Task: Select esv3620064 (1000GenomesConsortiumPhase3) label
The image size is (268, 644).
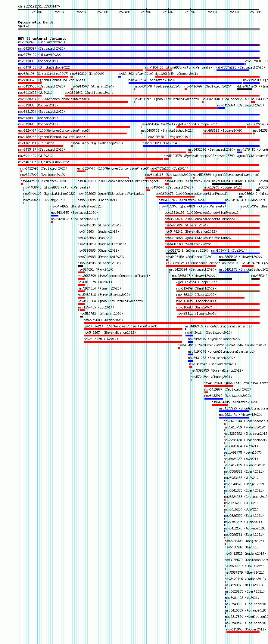Action: pos(54,99)
